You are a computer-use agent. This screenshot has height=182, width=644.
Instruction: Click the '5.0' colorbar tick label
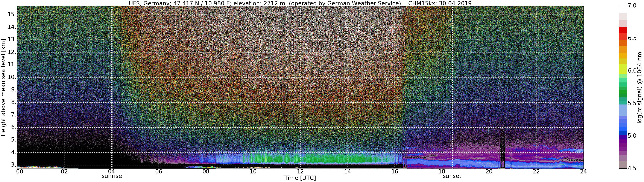coord(632,136)
